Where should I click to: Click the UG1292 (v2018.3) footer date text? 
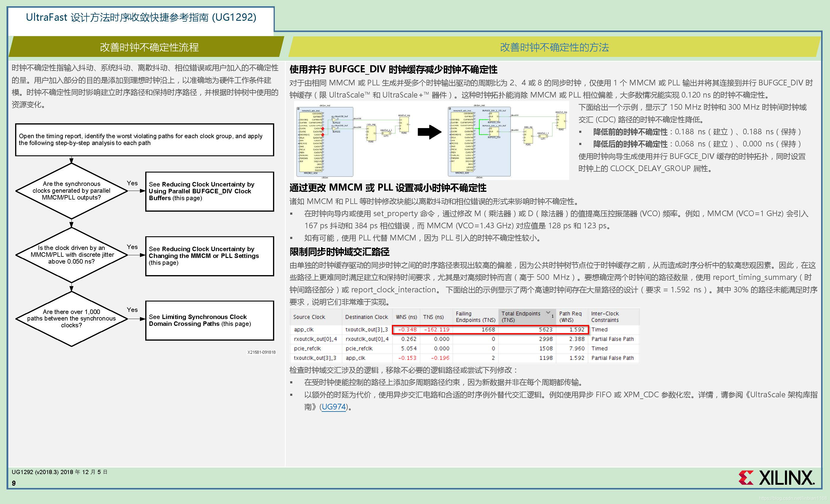59,472
